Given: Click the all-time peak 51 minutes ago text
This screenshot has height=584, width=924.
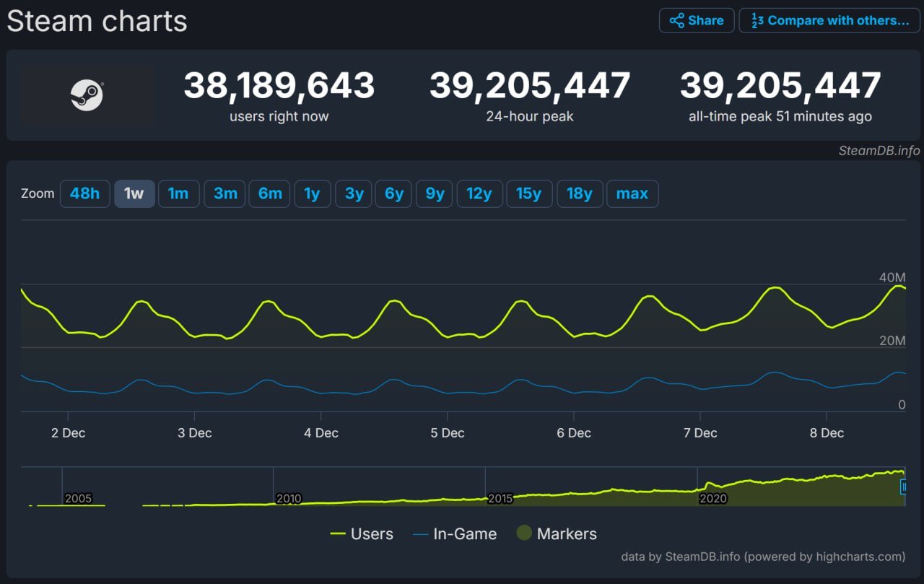Looking at the screenshot, I should coord(780,116).
